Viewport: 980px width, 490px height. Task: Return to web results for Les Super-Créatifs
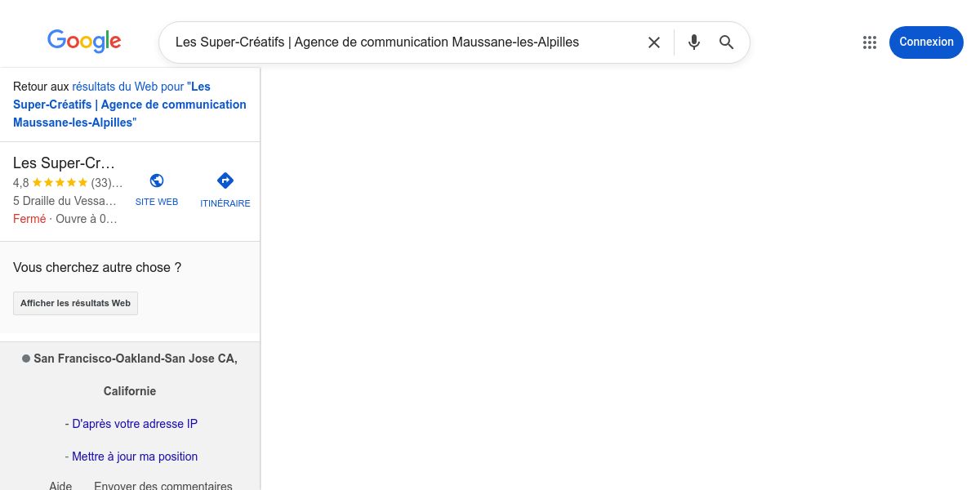130,105
